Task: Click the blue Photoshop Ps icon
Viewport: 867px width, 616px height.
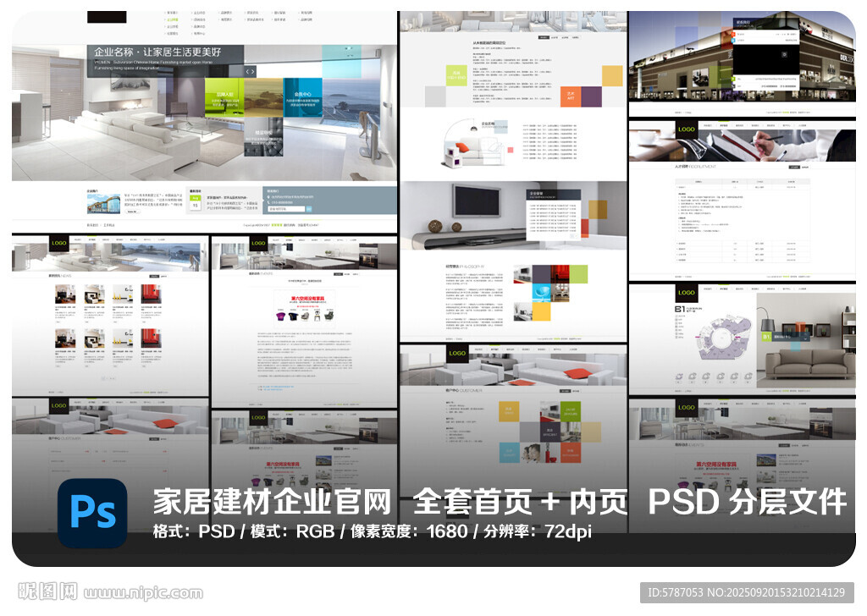Action: pyautogui.click(x=92, y=514)
